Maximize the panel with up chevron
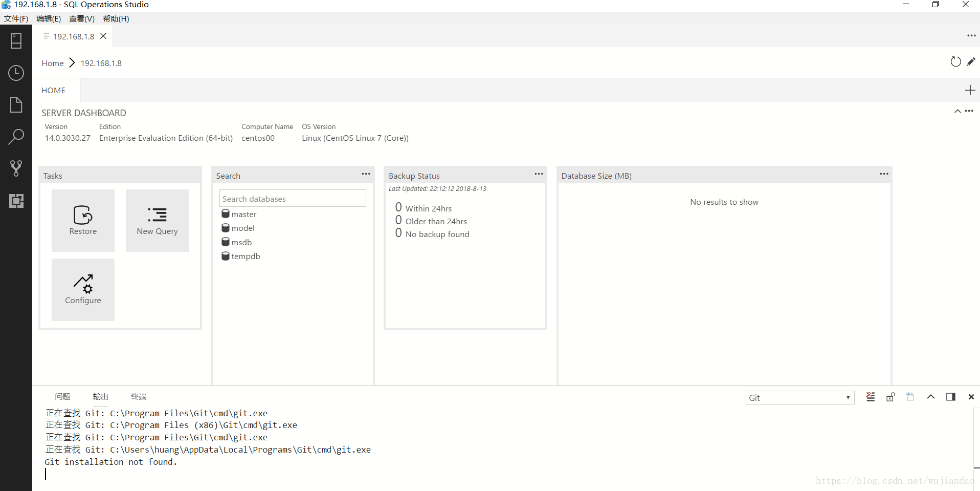The image size is (980, 491). (931, 397)
